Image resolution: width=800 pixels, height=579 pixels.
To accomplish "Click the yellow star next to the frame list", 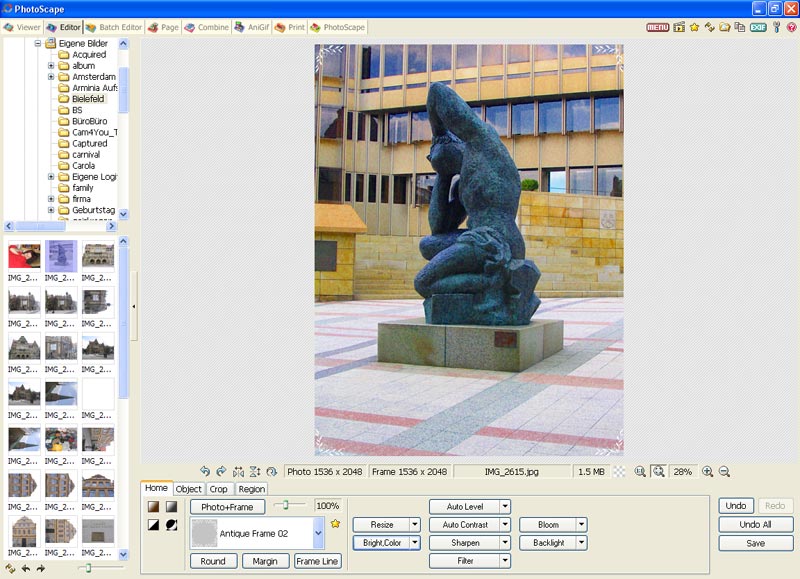I will pyautogui.click(x=335, y=524).
